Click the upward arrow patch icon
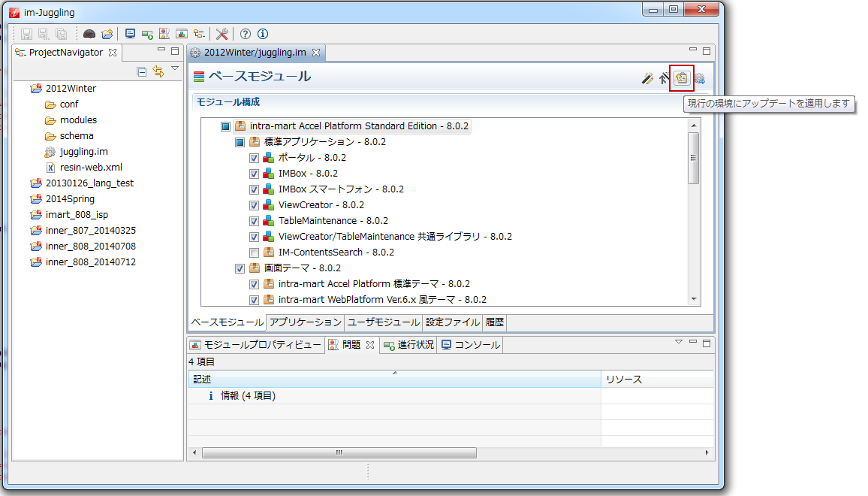 coord(663,79)
